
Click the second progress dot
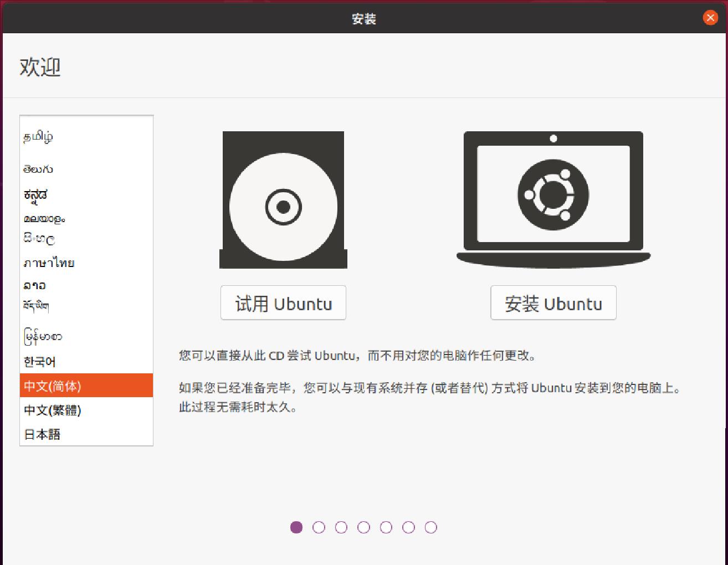[319, 527]
